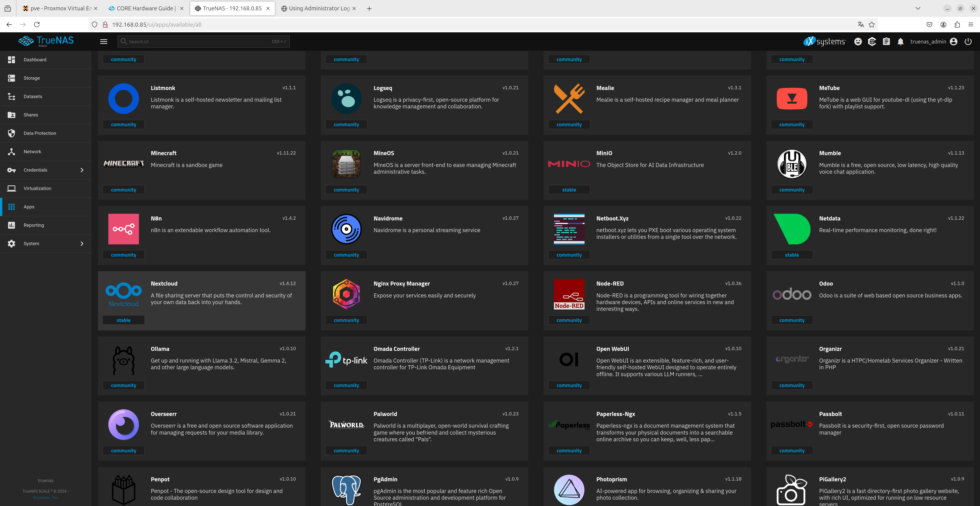Viewport: 980px width, 506px height.
Task: Open TrueCommand status layered icon
Action: [x=872, y=42]
